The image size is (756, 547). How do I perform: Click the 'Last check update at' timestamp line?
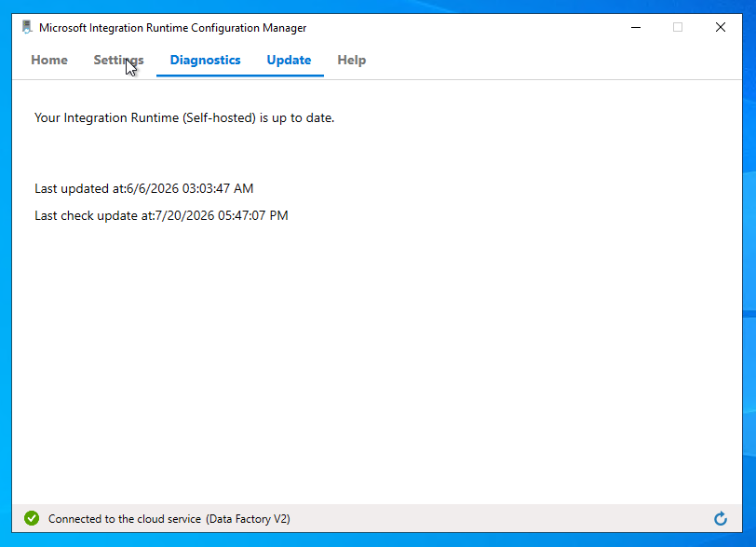pyautogui.click(x=161, y=215)
